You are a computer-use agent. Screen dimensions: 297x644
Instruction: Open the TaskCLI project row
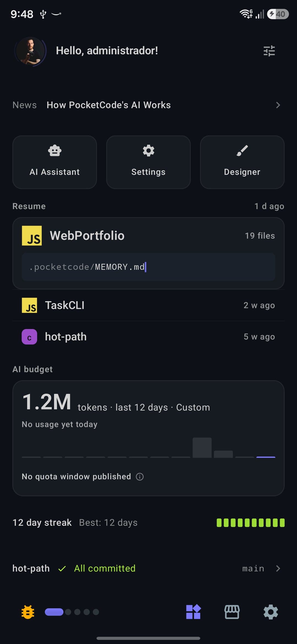[x=148, y=305]
